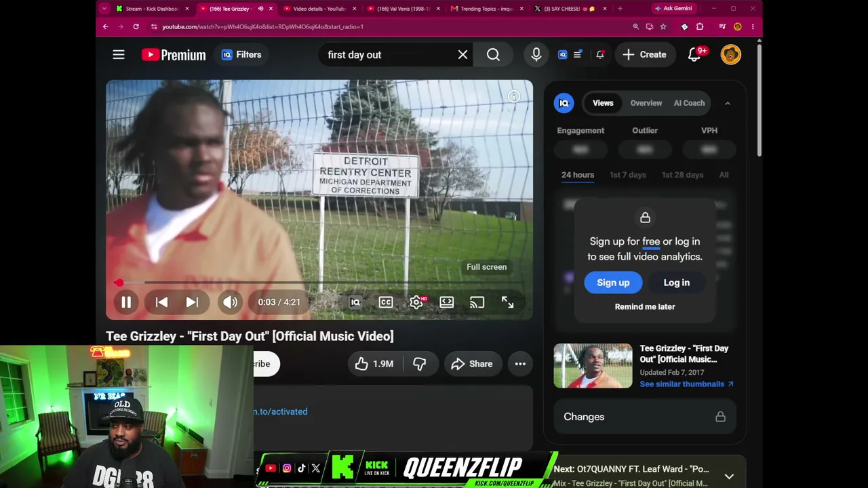Viewport: 868px width, 488px height.
Task: Open the locked Changes section
Action: 645,417
